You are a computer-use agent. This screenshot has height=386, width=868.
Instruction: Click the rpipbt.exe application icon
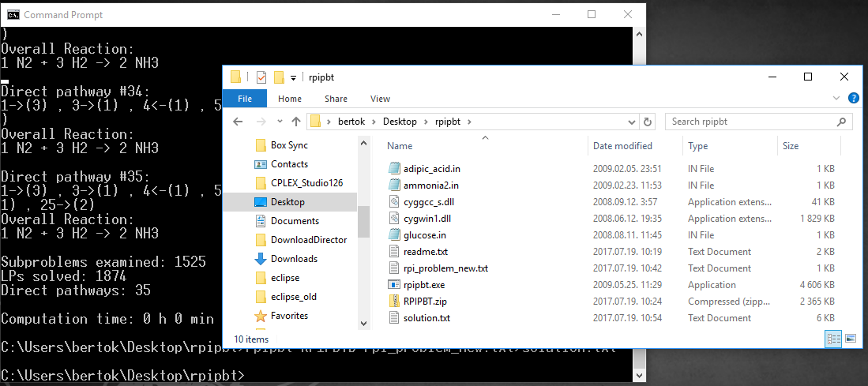tap(396, 285)
